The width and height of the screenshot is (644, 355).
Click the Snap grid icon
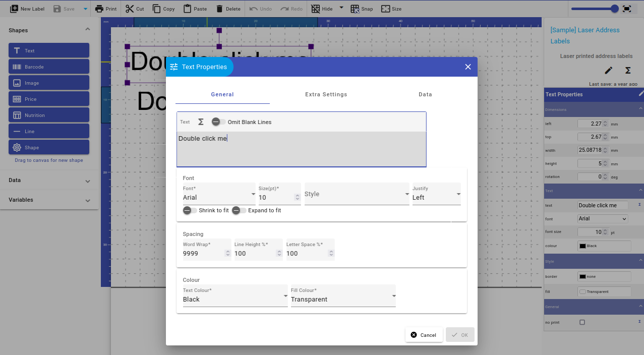pyautogui.click(x=355, y=9)
